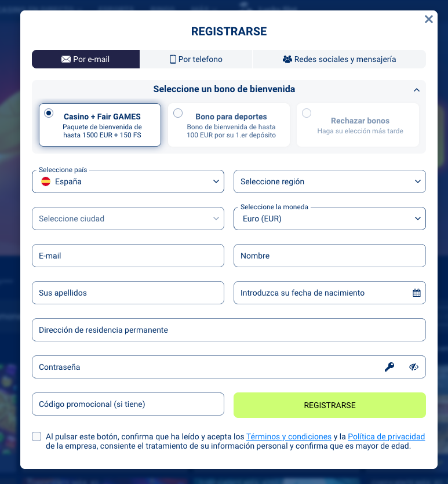Click the Spain flag icon
The height and width of the screenshot is (484, 448).
pyautogui.click(x=46, y=181)
